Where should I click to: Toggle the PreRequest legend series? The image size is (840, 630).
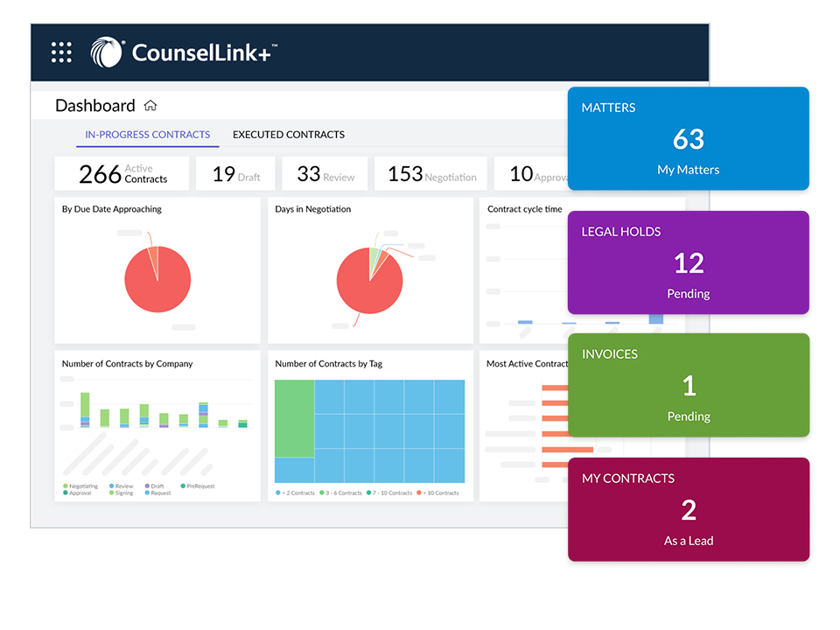(199, 486)
